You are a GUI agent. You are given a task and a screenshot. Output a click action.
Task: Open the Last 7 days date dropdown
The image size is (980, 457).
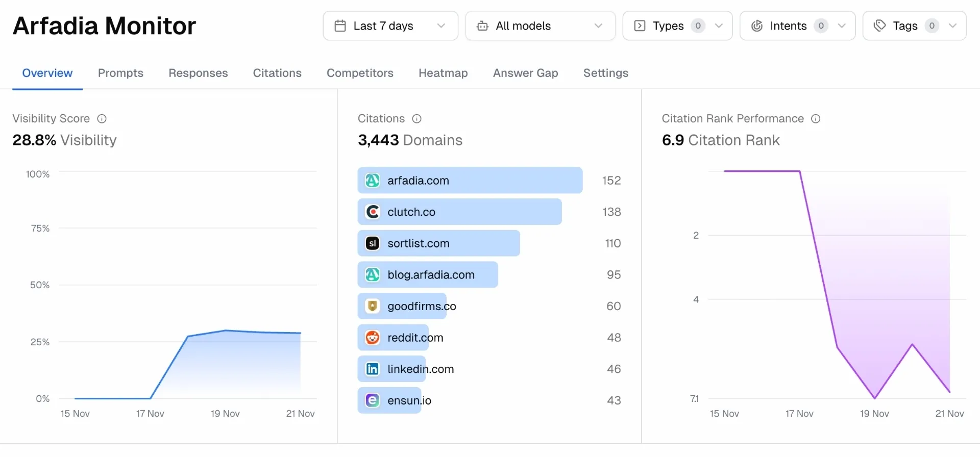tap(390, 26)
